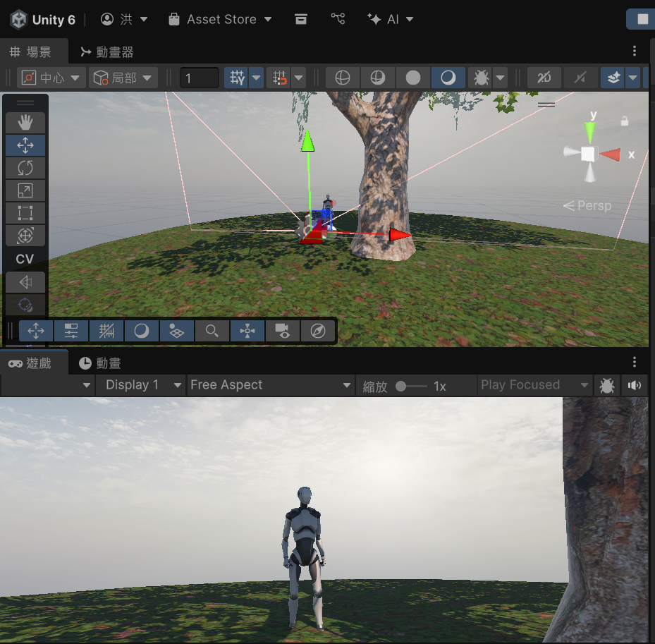
Task: Open the version control icon
Action: tap(338, 19)
